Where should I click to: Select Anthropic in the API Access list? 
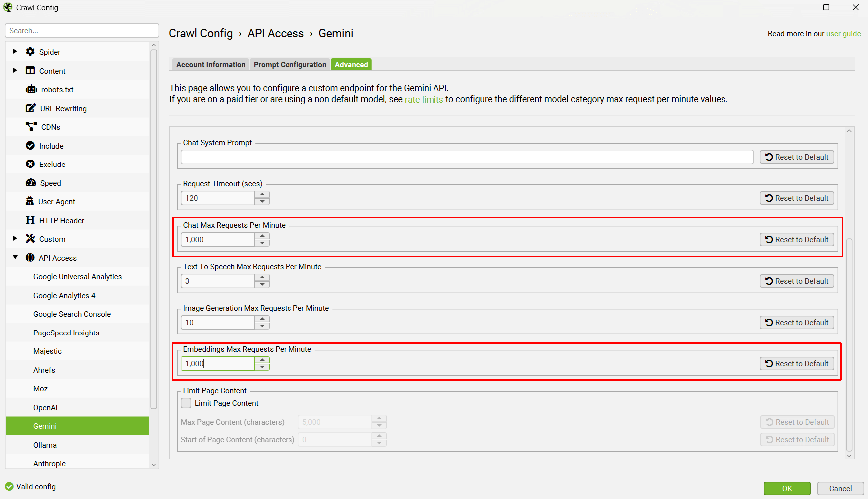(x=49, y=463)
